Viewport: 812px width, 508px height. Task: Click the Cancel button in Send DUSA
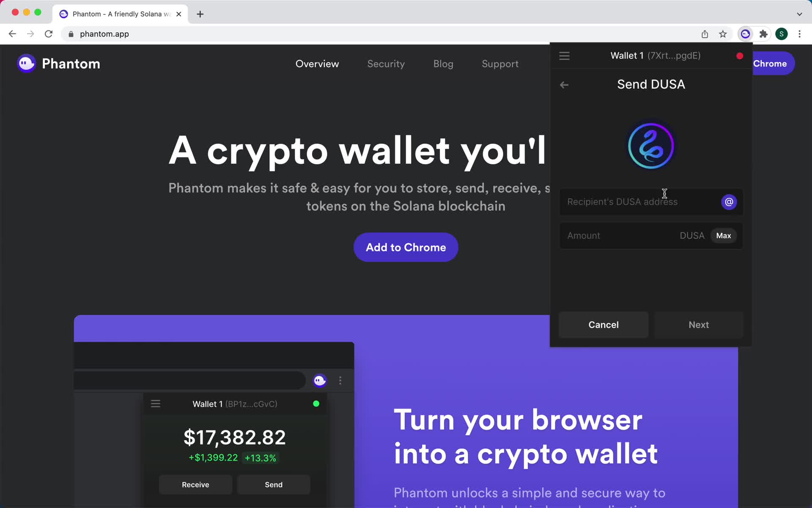pyautogui.click(x=604, y=324)
